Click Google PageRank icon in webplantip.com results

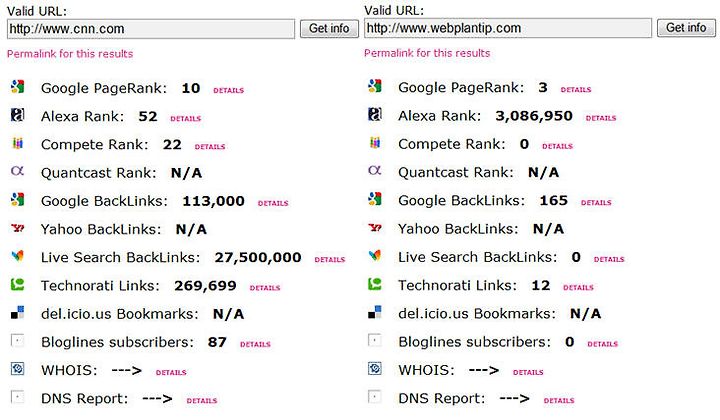375,86
